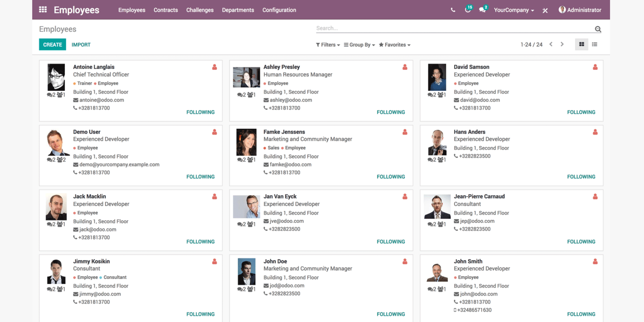Open the Contracts menu
644x322 pixels.
[x=165, y=10]
